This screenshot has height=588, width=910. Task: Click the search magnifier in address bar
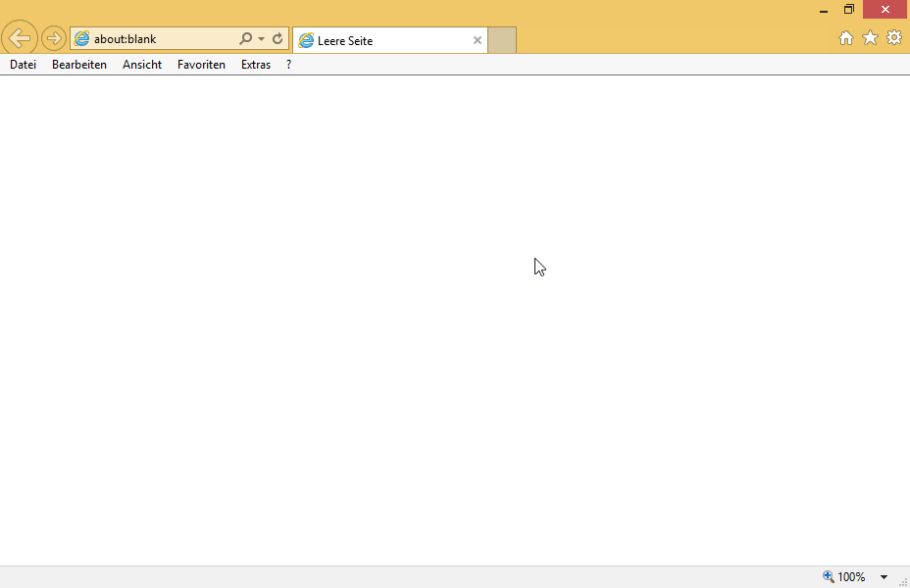(x=245, y=39)
